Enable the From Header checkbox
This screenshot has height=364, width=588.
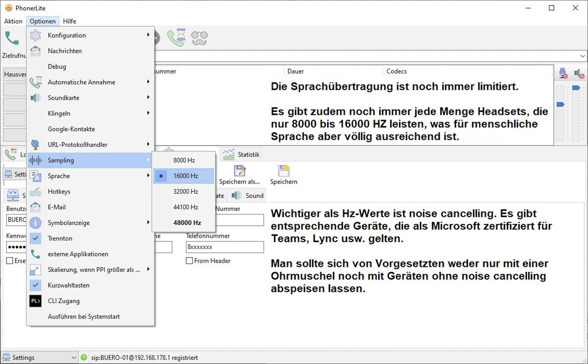189,261
